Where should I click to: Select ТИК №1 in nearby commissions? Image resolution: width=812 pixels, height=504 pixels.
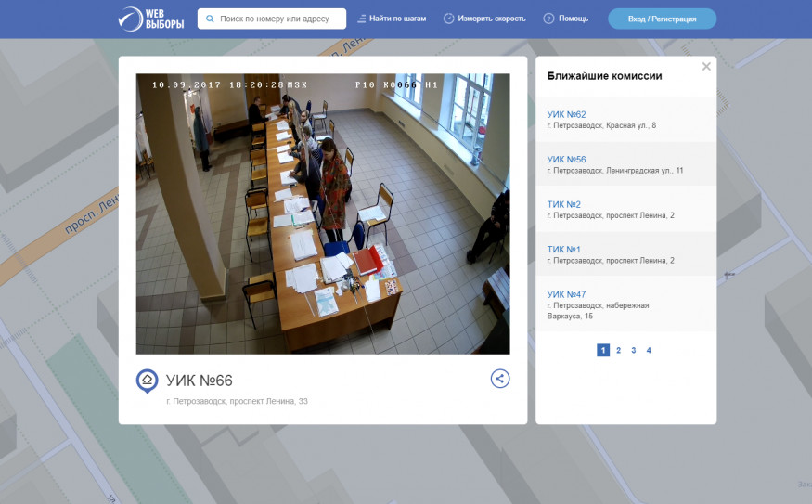click(564, 250)
